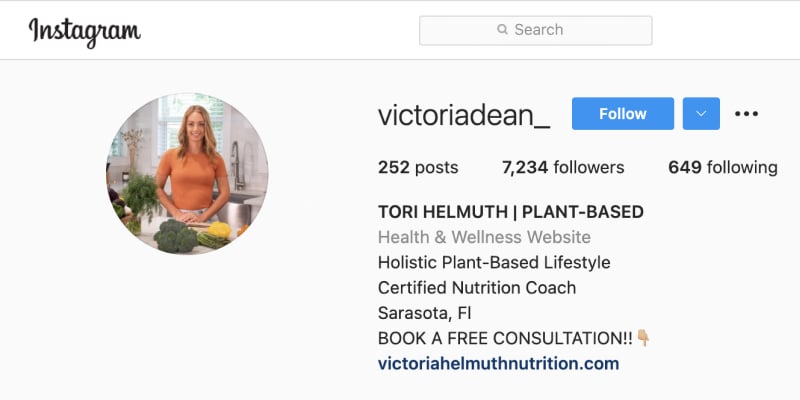Click the Holistic Plant-Based Lifestyle bio line
The height and width of the screenshot is (400, 800).
coord(494,263)
